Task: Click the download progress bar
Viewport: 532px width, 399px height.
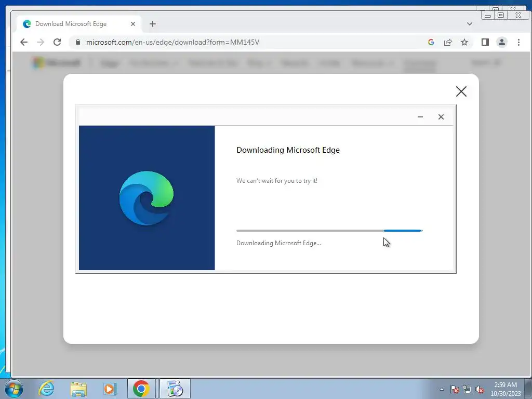Action: coord(329,231)
